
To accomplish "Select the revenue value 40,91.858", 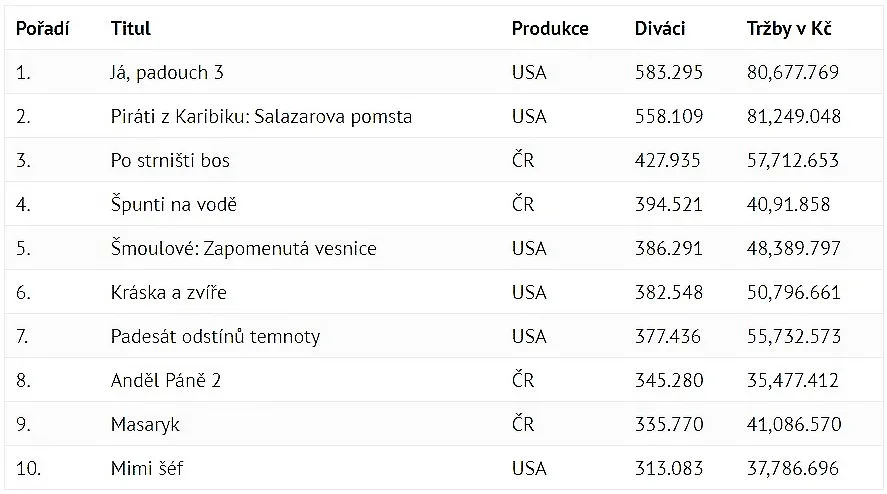I will click(789, 204).
